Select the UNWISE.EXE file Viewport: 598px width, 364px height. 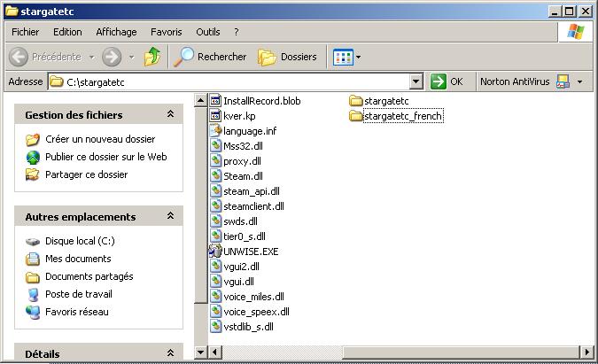click(250, 252)
